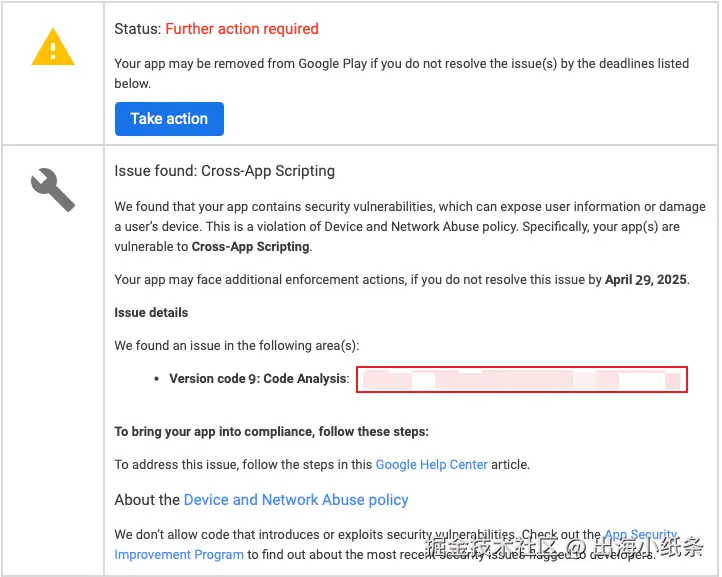Click the 'Issue found: Cross-App Scripting' heading

pyautogui.click(x=224, y=171)
